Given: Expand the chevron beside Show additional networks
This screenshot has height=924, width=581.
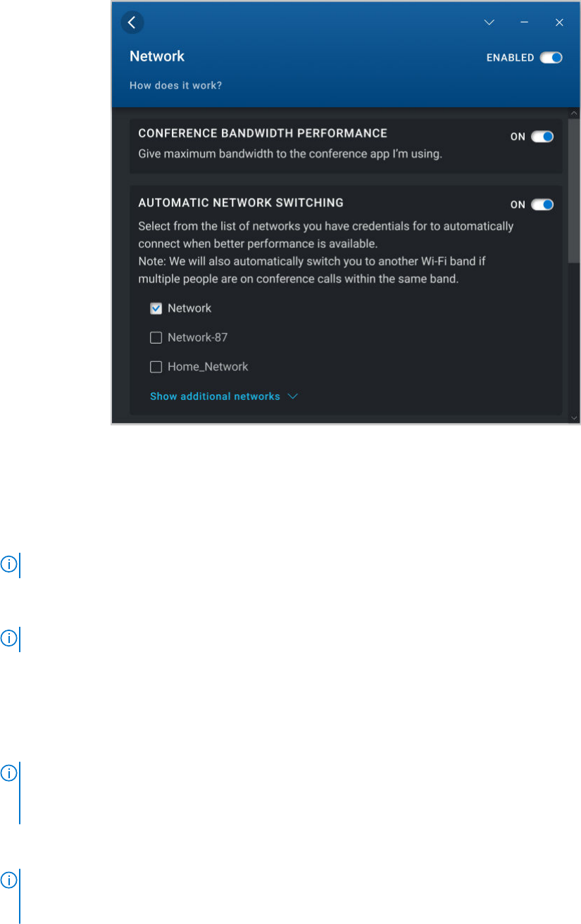Looking at the screenshot, I should (x=293, y=397).
